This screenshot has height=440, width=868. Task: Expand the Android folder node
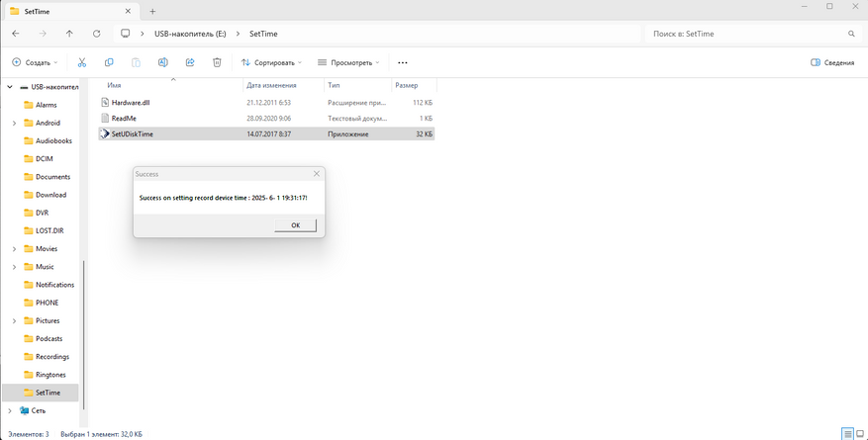(14, 123)
